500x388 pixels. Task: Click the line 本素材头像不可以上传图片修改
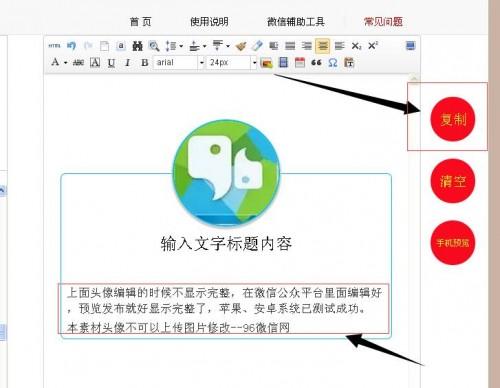coord(178,328)
